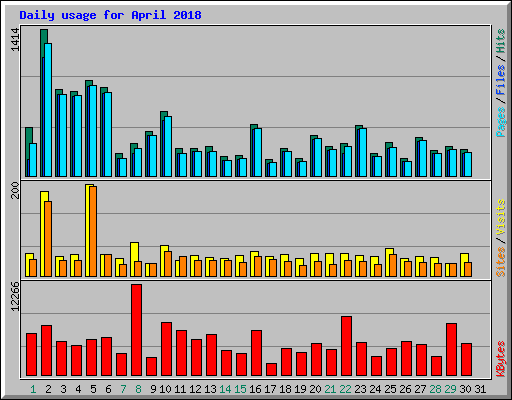Click the orange sites bar for day 2
512x400 pixels.
pyautogui.click(x=48, y=239)
